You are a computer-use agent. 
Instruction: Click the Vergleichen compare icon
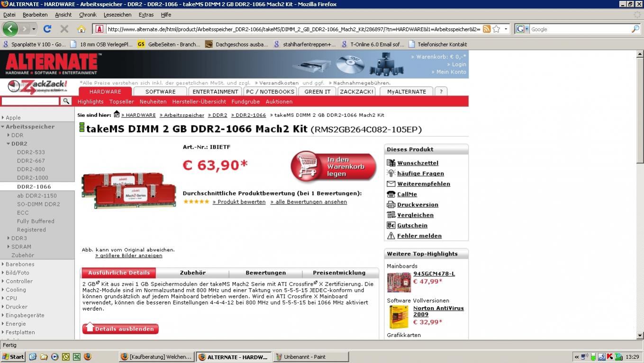[x=391, y=215]
